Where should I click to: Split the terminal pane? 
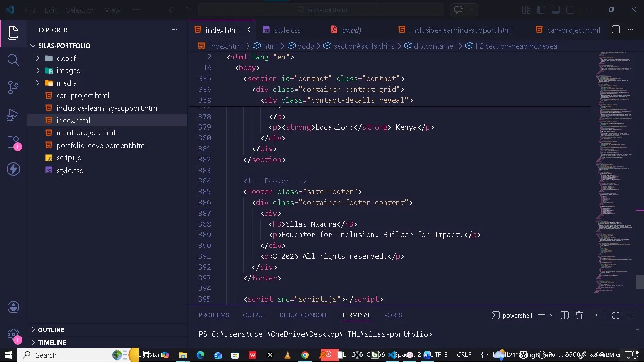click(x=564, y=315)
